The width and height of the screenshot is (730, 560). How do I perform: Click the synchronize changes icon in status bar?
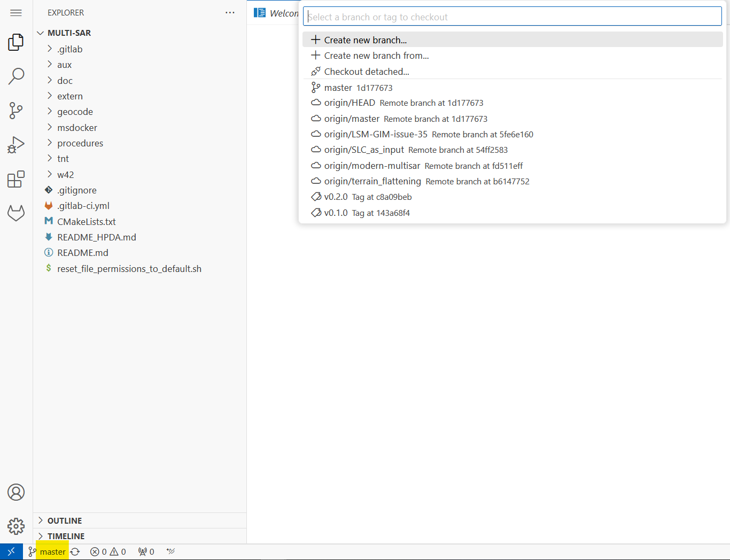coord(75,551)
